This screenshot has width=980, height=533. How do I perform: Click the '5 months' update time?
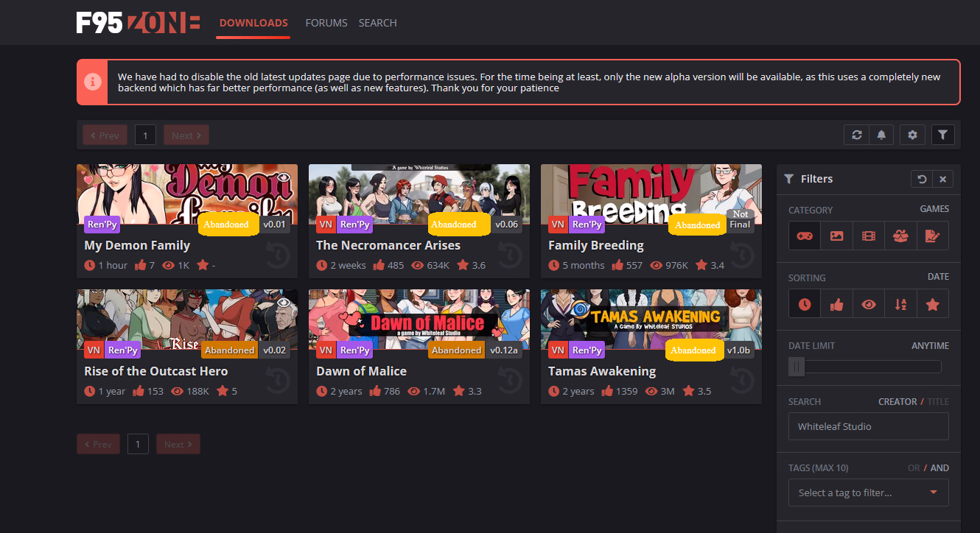584,266
